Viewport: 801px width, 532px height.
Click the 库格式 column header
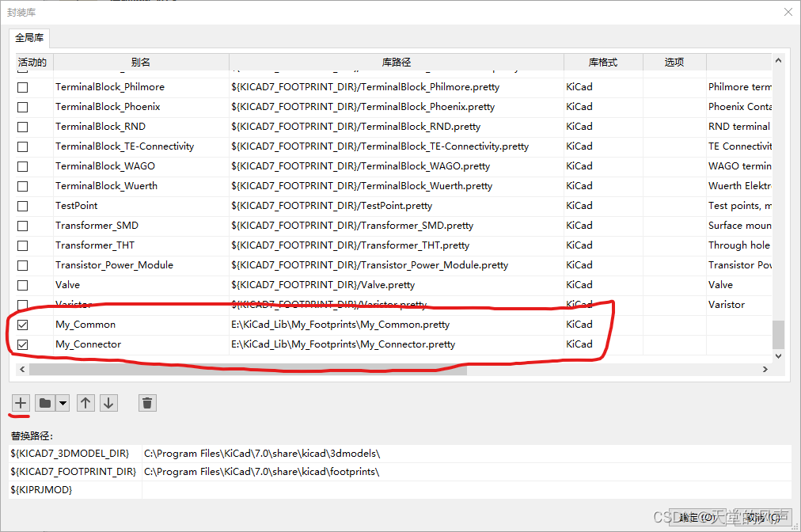click(603, 62)
